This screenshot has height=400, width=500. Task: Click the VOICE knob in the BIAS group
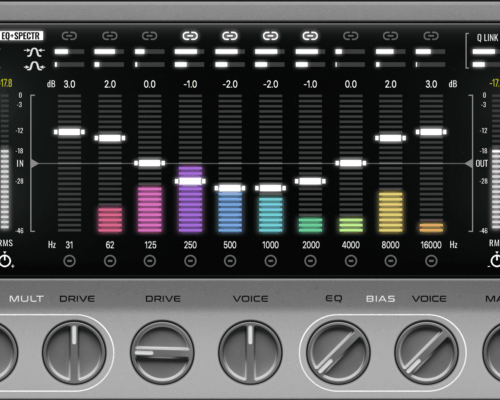426,353
